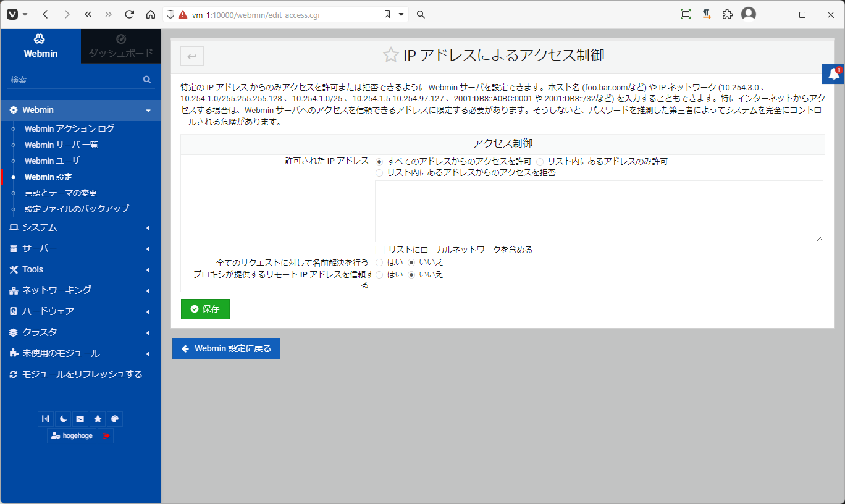Add page to favorites via title star
The height and width of the screenshot is (504, 845).
pos(390,55)
